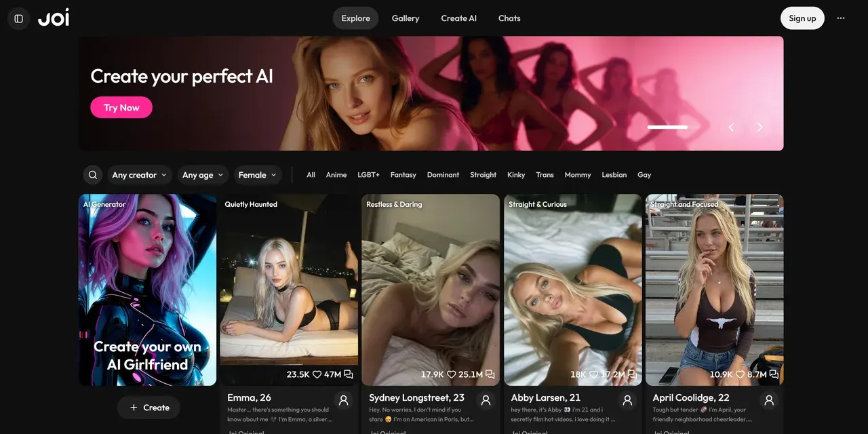Click the Sign up button

pos(802,18)
